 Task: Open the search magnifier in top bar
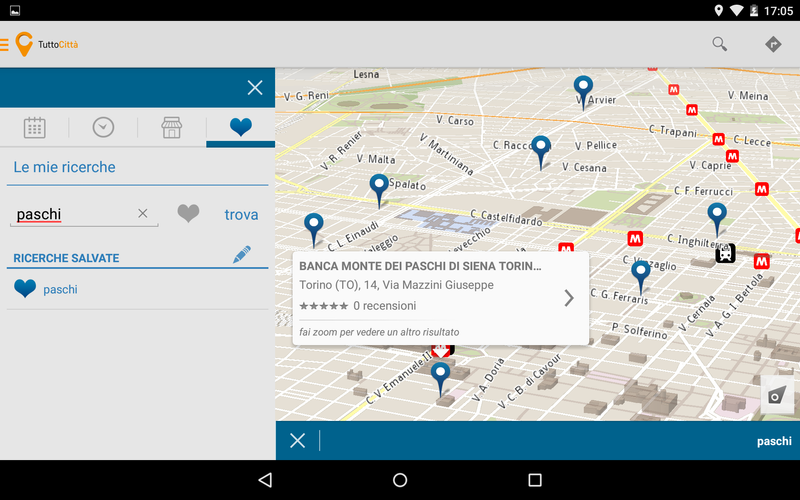(719, 44)
